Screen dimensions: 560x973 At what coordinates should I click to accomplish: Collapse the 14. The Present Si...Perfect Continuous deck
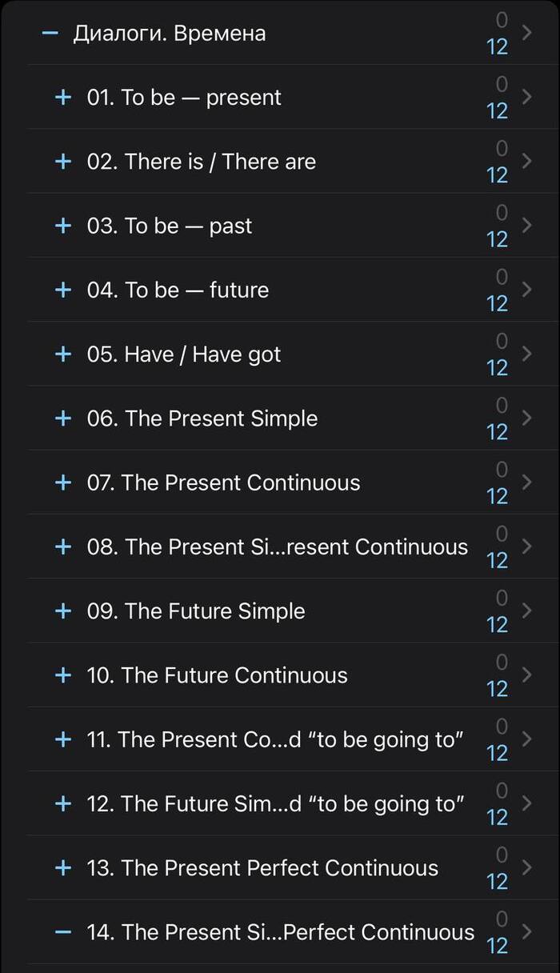62,932
